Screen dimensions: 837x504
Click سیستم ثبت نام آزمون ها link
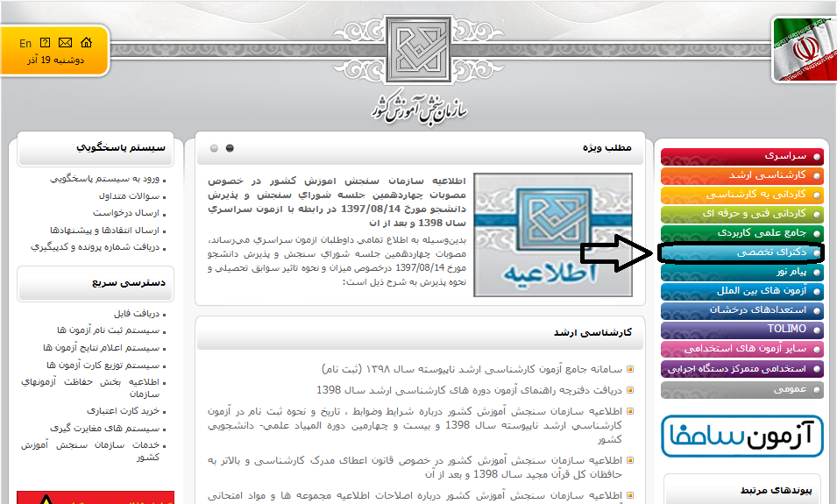[x=109, y=330]
